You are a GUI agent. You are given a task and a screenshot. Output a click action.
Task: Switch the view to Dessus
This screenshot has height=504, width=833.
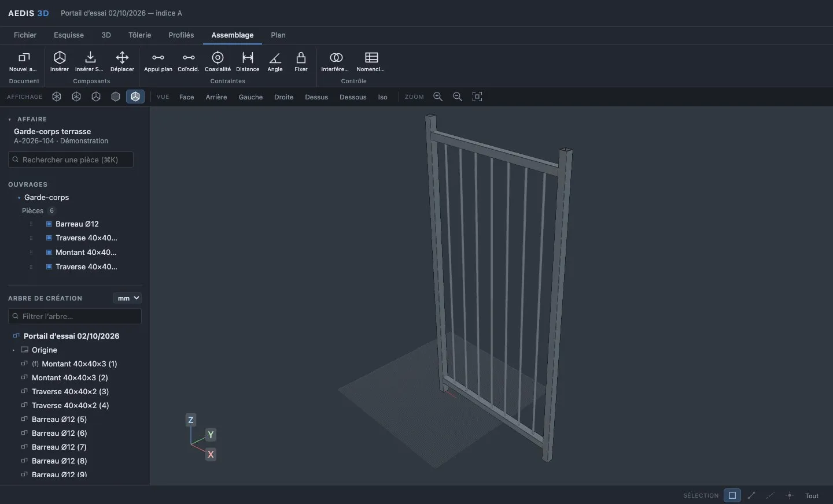[x=316, y=97]
